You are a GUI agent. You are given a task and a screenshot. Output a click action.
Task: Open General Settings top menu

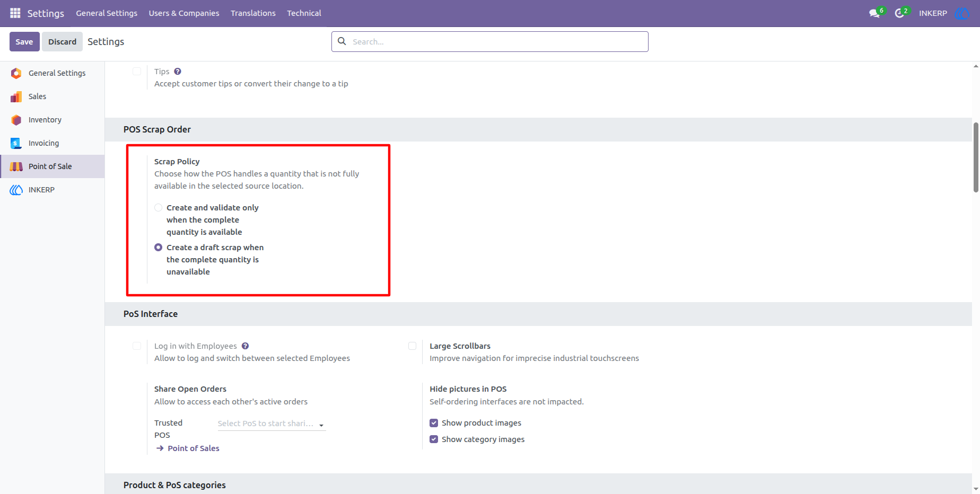(107, 13)
